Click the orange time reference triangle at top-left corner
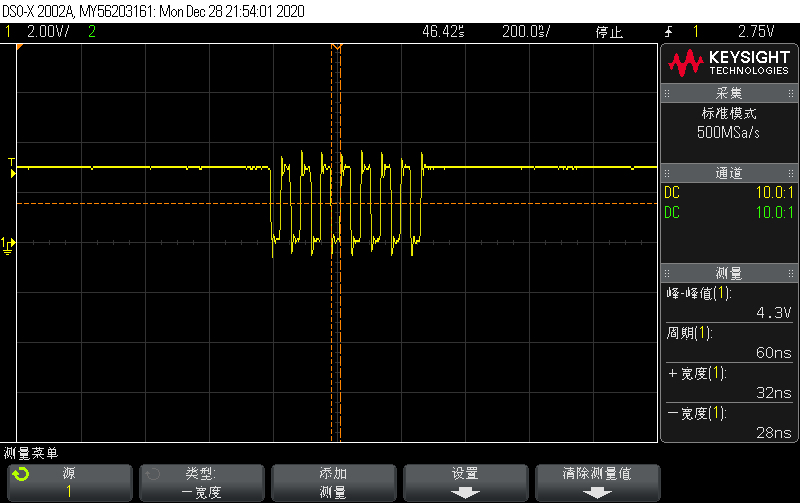Screen dimensions: 800x503 [20, 47]
